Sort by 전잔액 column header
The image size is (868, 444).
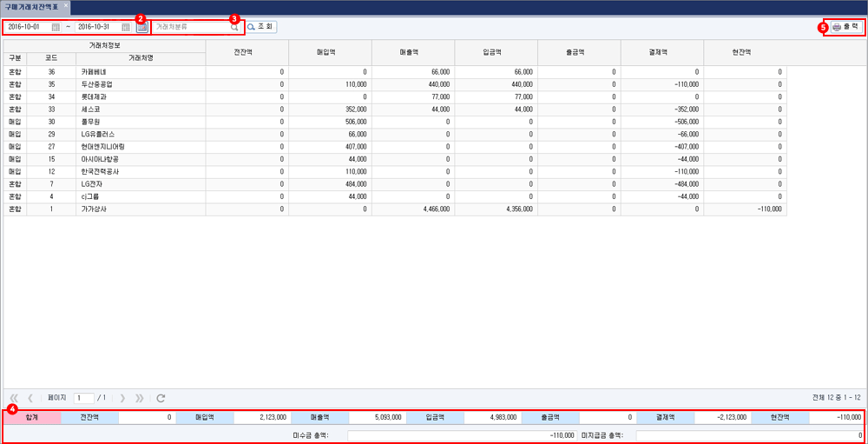[247, 51]
